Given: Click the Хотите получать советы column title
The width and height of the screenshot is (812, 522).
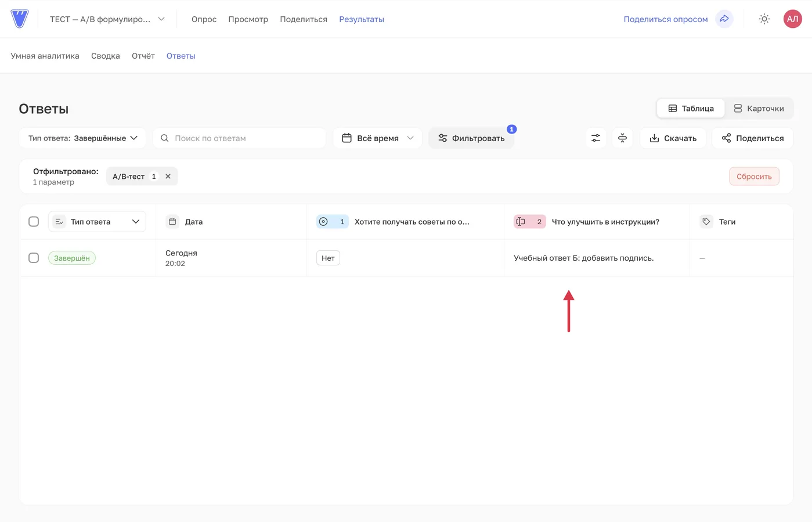Looking at the screenshot, I should 412,222.
